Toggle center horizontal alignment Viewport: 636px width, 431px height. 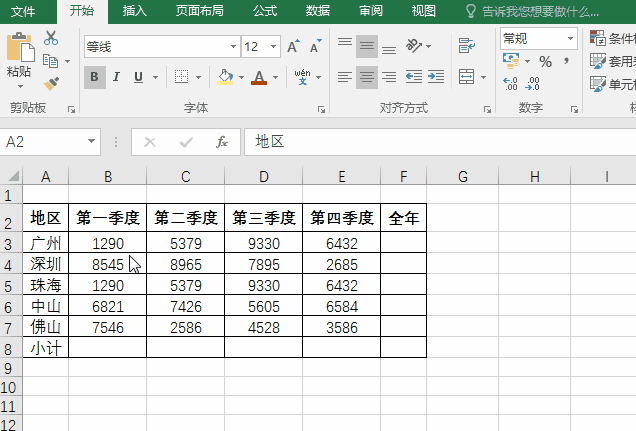click(367, 77)
